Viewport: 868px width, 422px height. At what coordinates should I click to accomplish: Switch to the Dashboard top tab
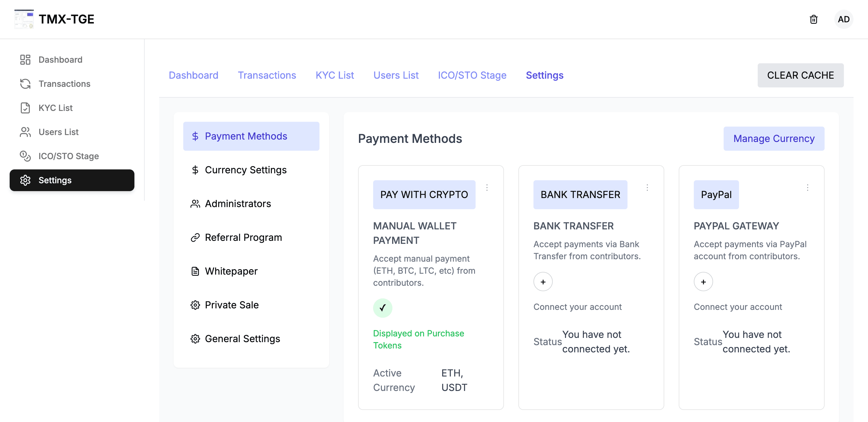tap(193, 75)
